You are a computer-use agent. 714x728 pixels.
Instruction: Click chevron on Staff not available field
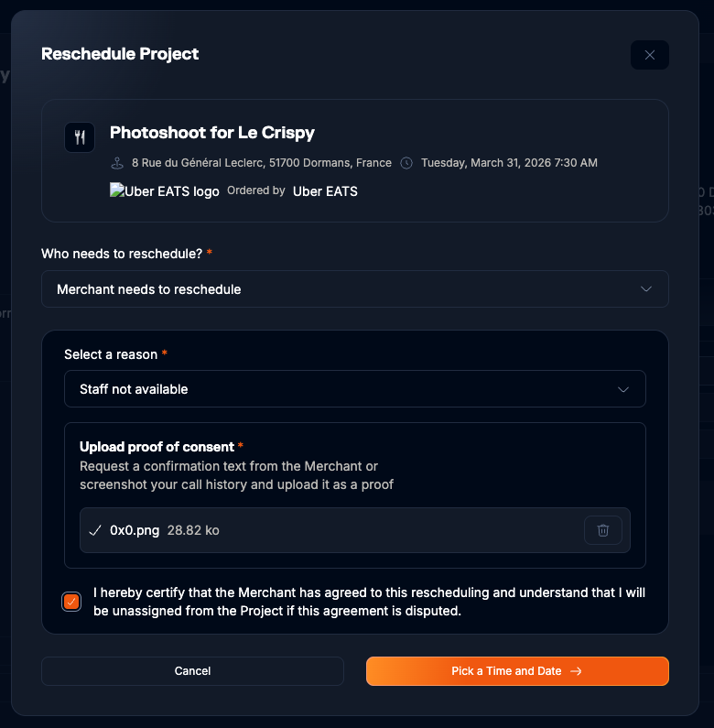[623, 389]
